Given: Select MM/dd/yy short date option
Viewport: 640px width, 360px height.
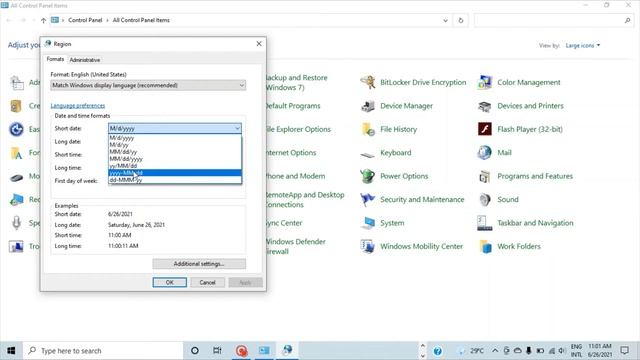Looking at the screenshot, I should point(175,152).
